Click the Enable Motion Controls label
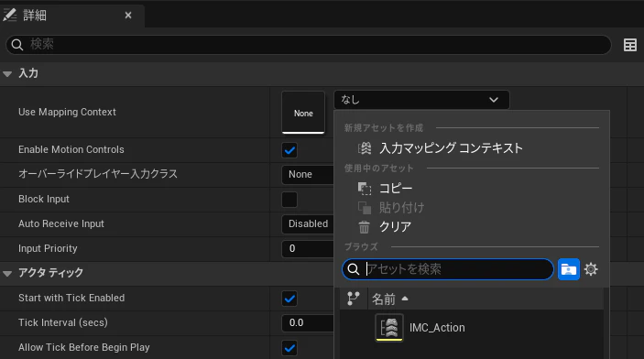This screenshot has height=359, width=644. click(71, 149)
